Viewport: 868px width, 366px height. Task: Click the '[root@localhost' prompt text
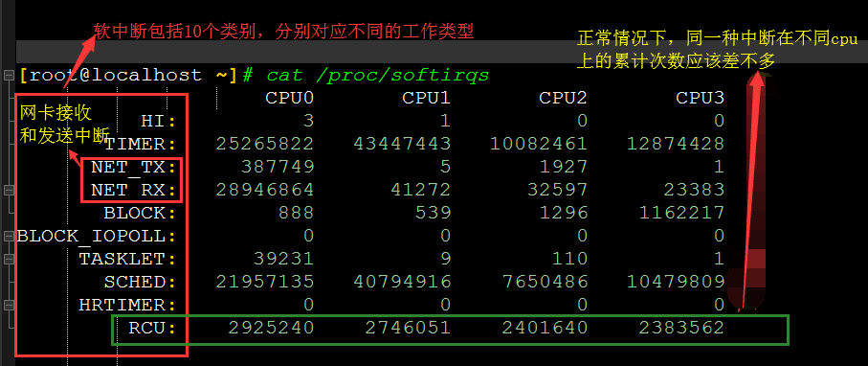coord(111,76)
